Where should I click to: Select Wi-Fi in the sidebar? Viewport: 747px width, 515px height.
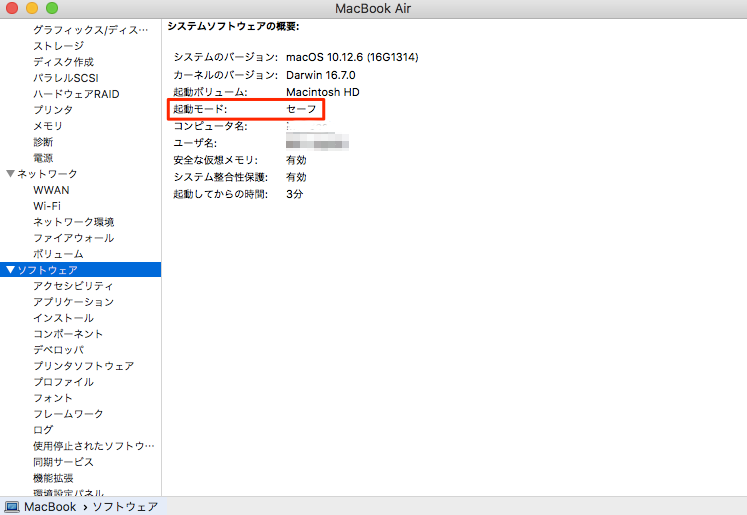point(47,206)
